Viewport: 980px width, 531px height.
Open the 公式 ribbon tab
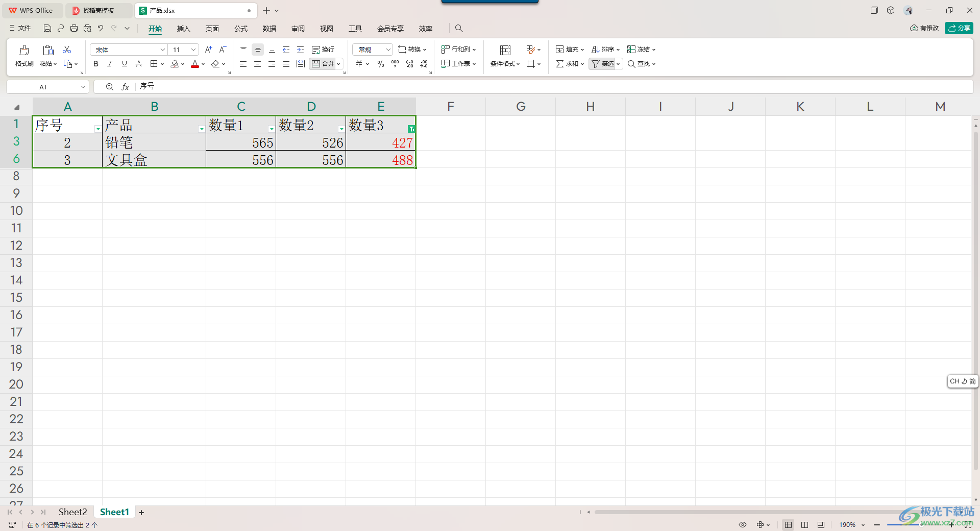[241, 29]
